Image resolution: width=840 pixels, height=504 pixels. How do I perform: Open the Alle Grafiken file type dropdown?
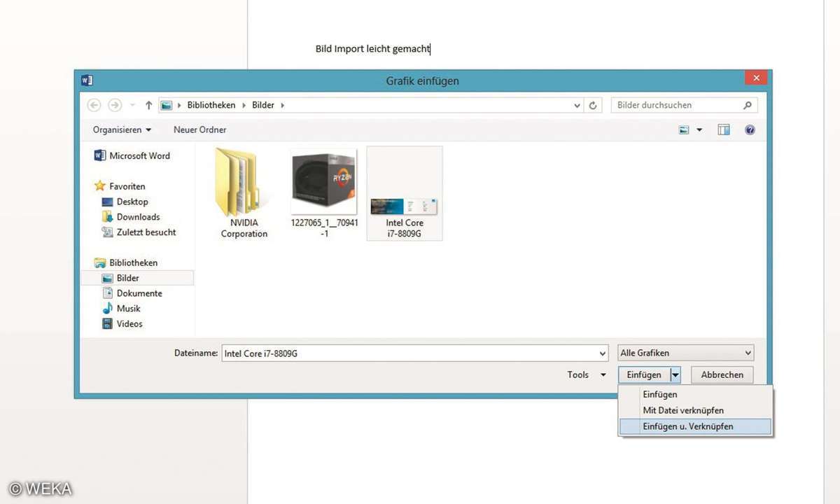686,353
